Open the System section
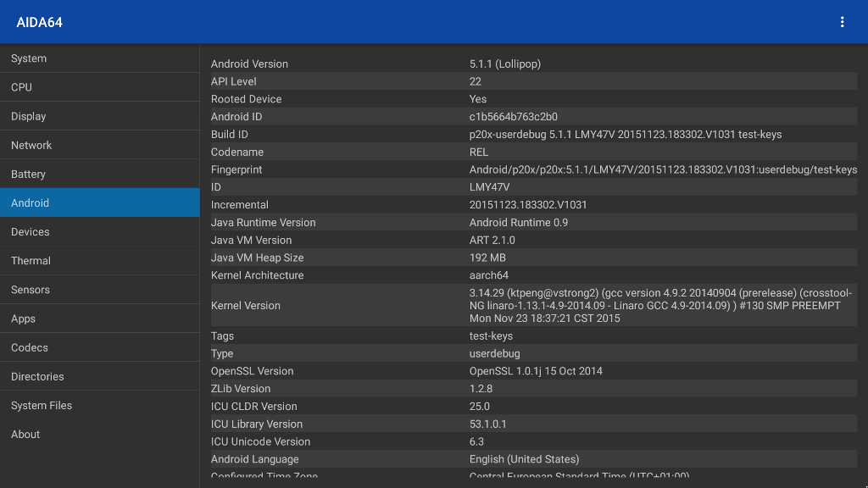This screenshot has height=488, width=868. coord(100,58)
